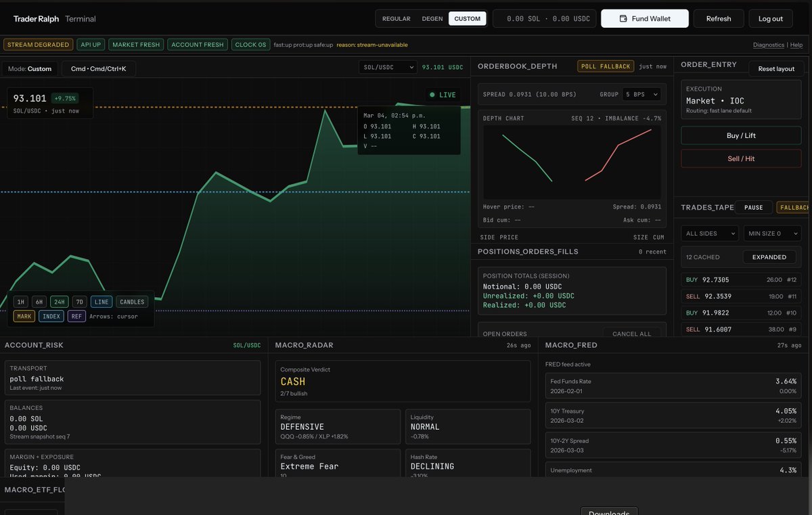Viewport: 812px width, 515px height.
Task: Click the BALANCES card
Action: pos(133,422)
